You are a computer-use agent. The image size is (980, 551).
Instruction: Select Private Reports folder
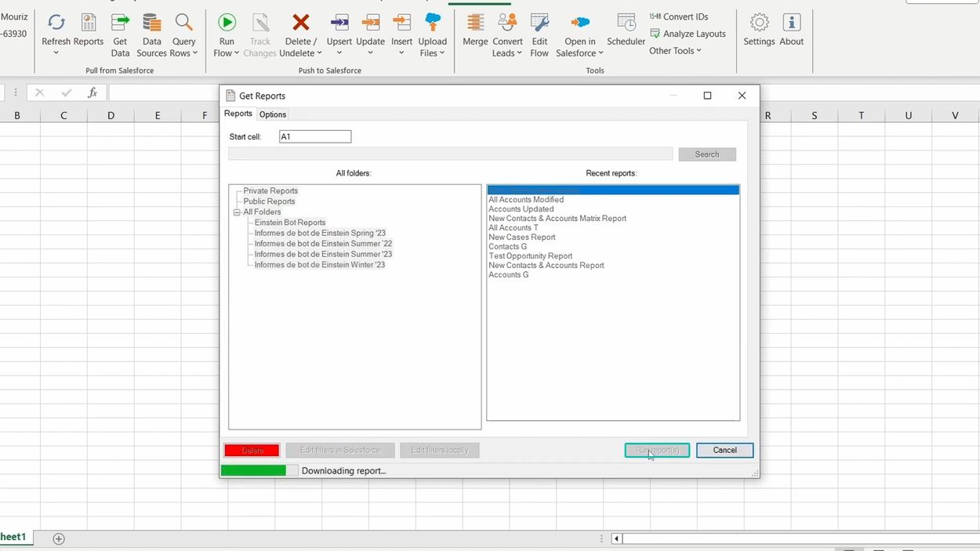[270, 190]
